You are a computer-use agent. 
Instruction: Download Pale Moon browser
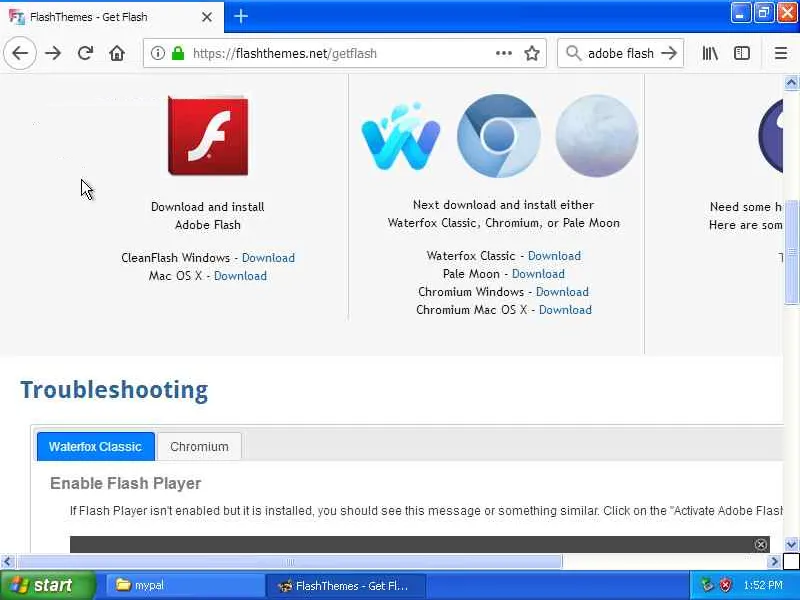[538, 273]
